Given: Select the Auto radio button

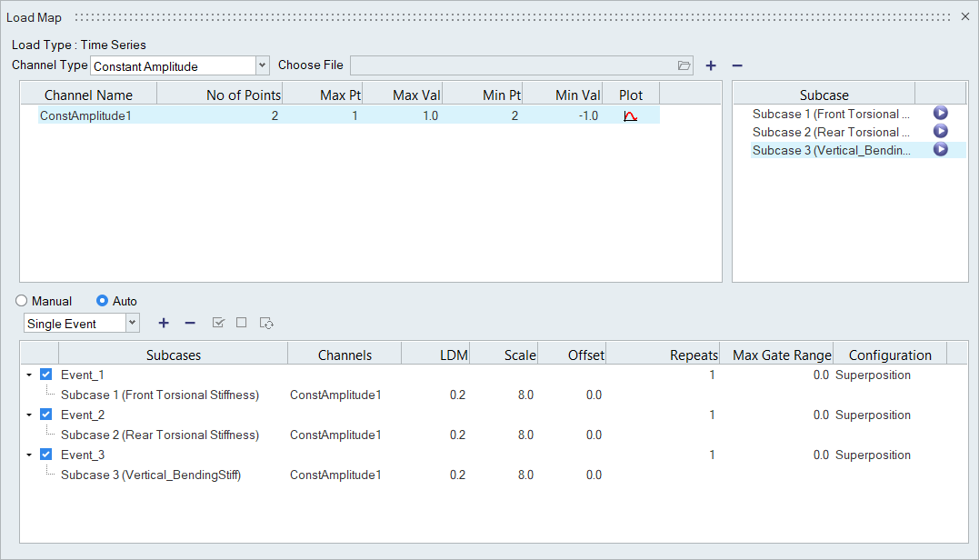Looking at the screenshot, I should click(103, 301).
